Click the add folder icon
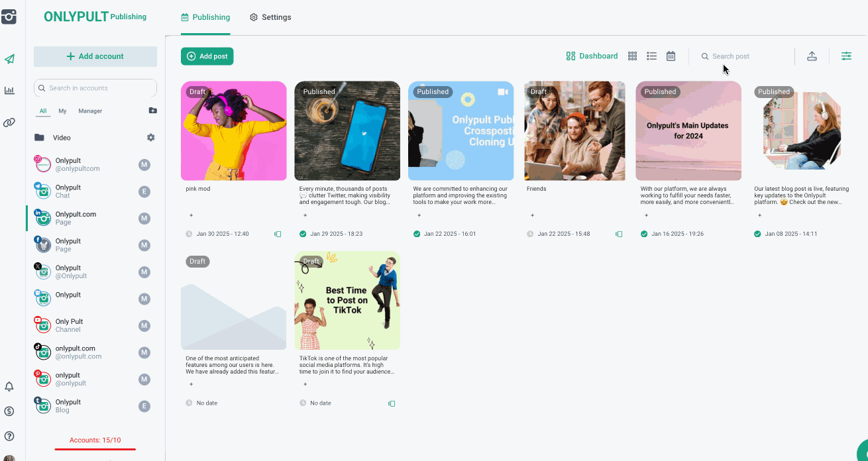The width and height of the screenshot is (868, 461). [152, 111]
